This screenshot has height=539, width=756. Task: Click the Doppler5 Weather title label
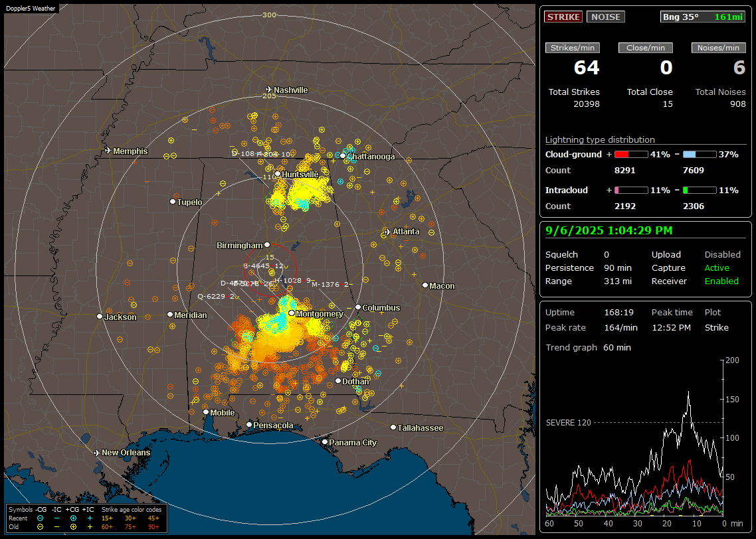[x=31, y=8]
